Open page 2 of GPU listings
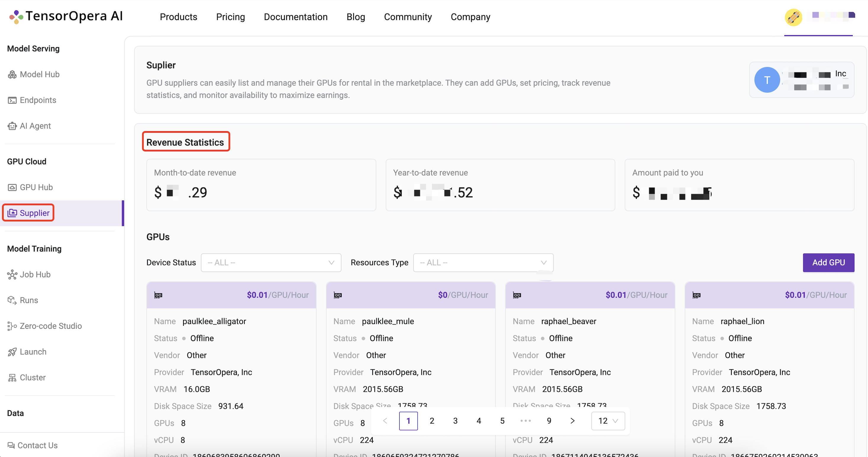The height and width of the screenshot is (457, 868). point(432,421)
